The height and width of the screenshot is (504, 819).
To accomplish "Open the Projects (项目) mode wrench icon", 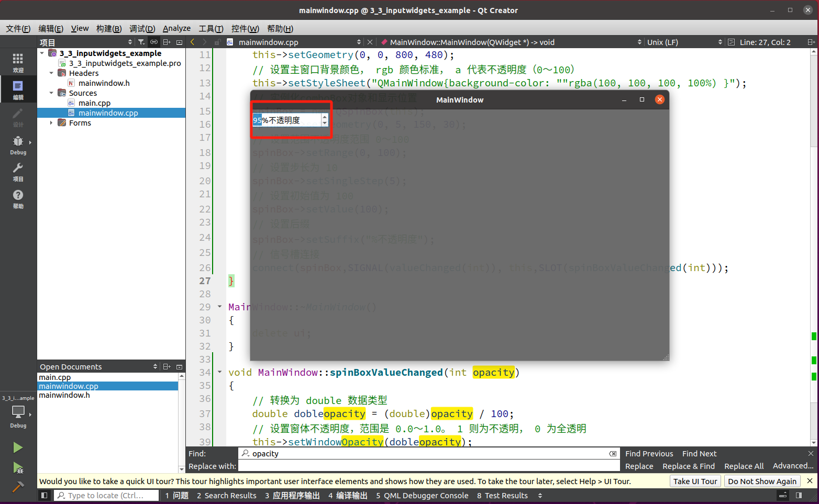I will tap(18, 172).
